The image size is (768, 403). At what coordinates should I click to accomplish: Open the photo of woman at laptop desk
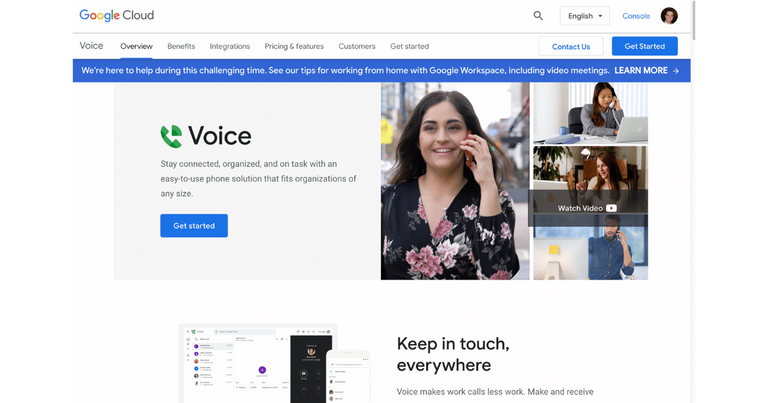click(x=590, y=113)
